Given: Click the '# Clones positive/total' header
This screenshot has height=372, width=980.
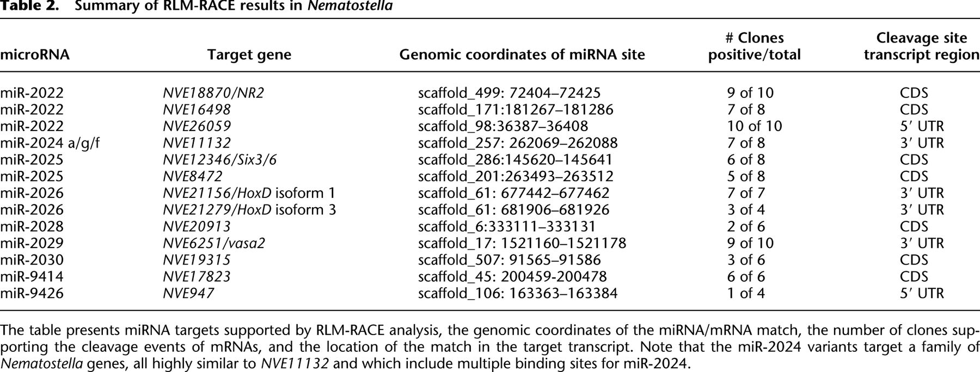Looking at the screenshot, I should [754, 46].
